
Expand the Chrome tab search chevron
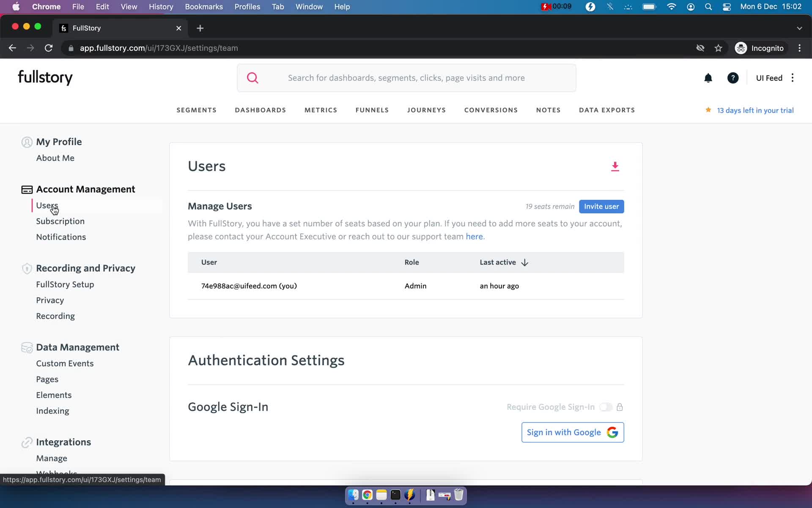[x=799, y=28]
